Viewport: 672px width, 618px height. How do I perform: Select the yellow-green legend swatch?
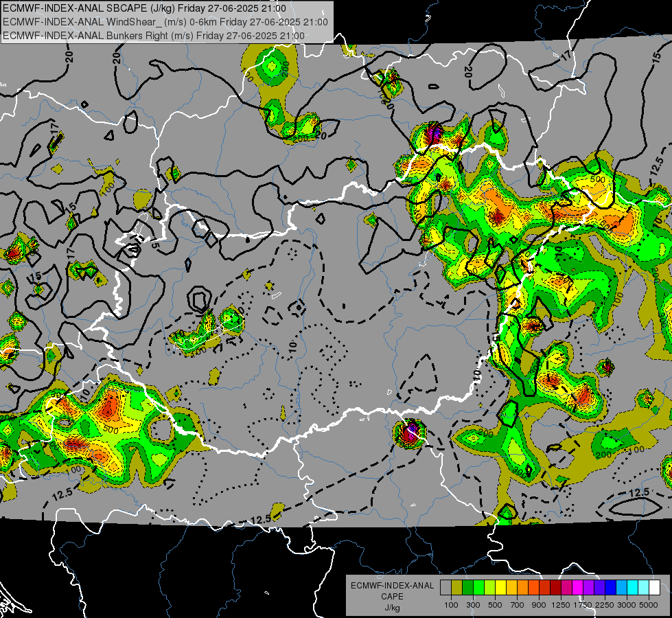pos(490,588)
